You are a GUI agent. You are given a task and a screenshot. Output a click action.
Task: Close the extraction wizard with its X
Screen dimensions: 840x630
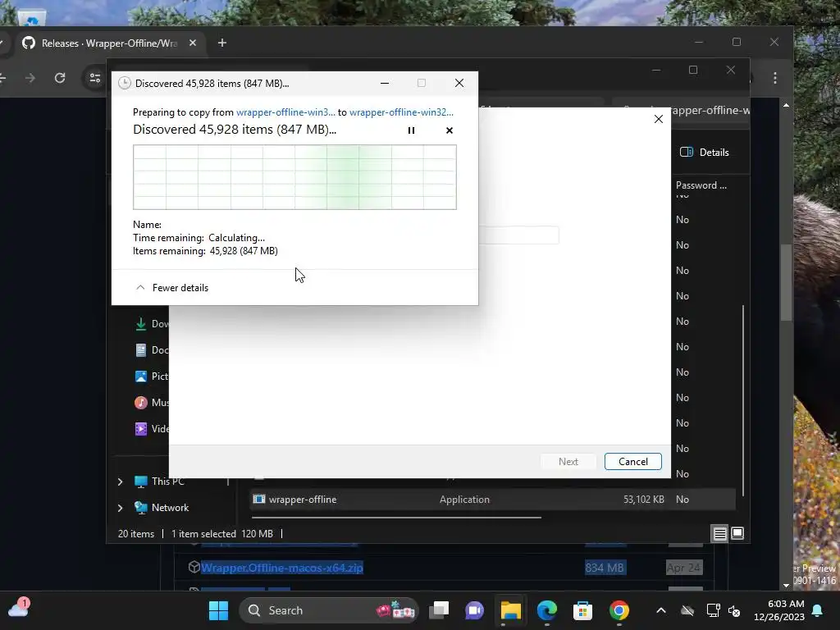(x=659, y=119)
